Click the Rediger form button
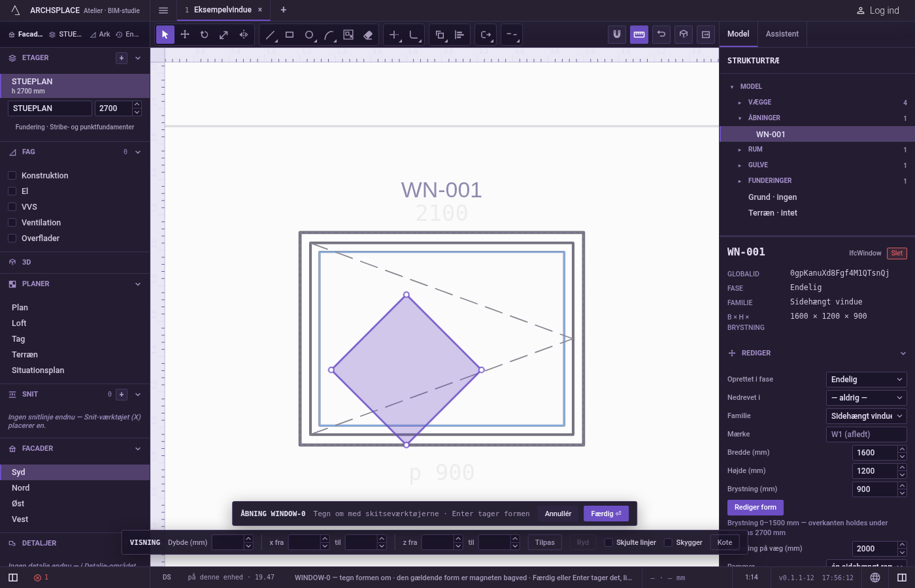The image size is (915, 588). coord(755,508)
